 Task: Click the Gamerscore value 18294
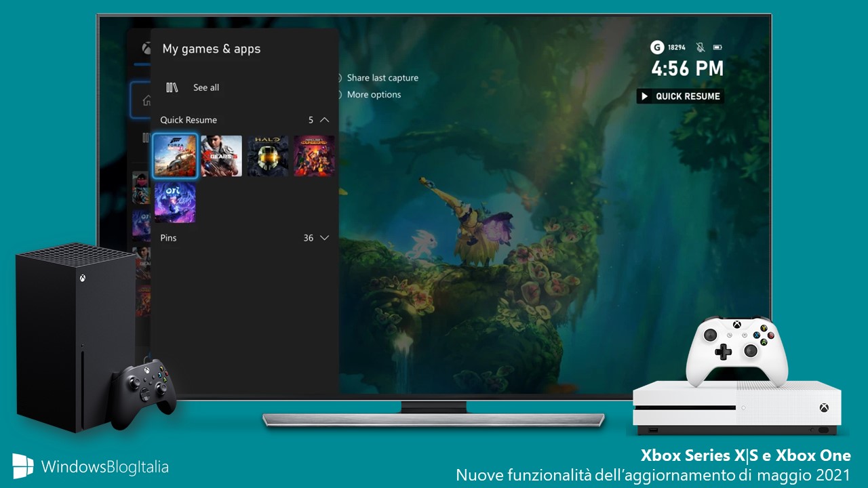(x=677, y=47)
